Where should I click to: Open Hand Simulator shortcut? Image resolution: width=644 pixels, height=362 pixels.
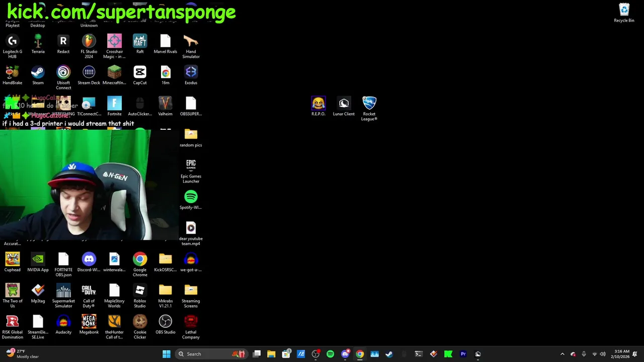[x=191, y=47]
